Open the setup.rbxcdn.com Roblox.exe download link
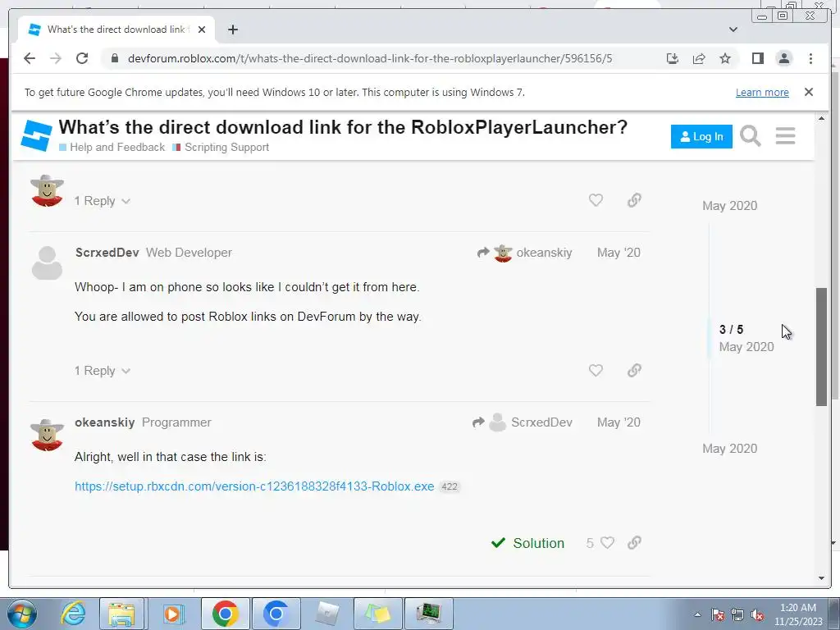Image resolution: width=840 pixels, height=630 pixels. (254, 486)
